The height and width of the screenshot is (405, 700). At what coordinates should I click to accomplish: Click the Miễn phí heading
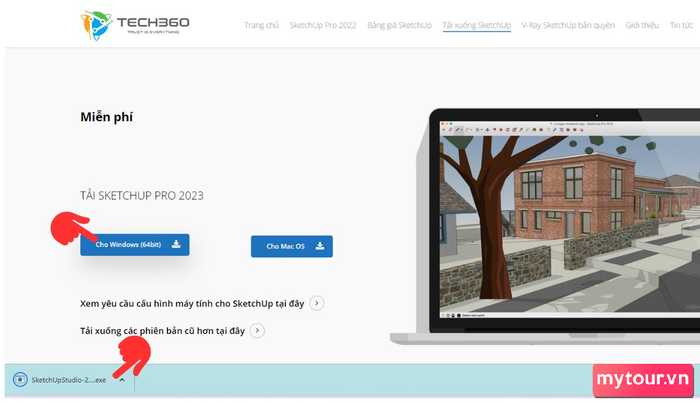click(x=106, y=117)
